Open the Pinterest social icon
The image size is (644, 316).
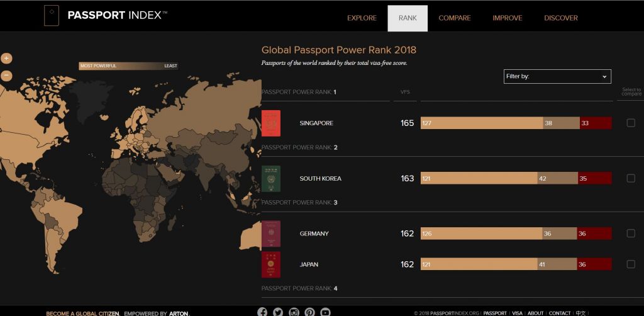coord(309,312)
